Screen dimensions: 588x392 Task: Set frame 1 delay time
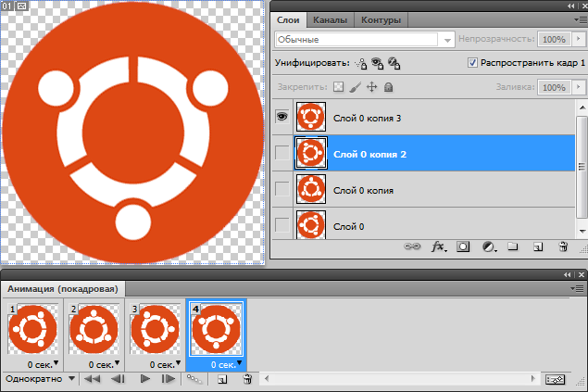click(43, 364)
